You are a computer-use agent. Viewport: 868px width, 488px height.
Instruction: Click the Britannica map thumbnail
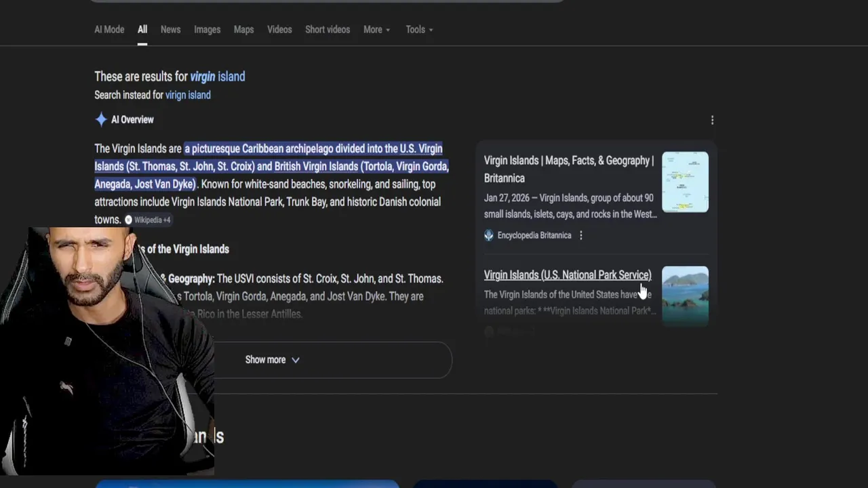tap(685, 182)
